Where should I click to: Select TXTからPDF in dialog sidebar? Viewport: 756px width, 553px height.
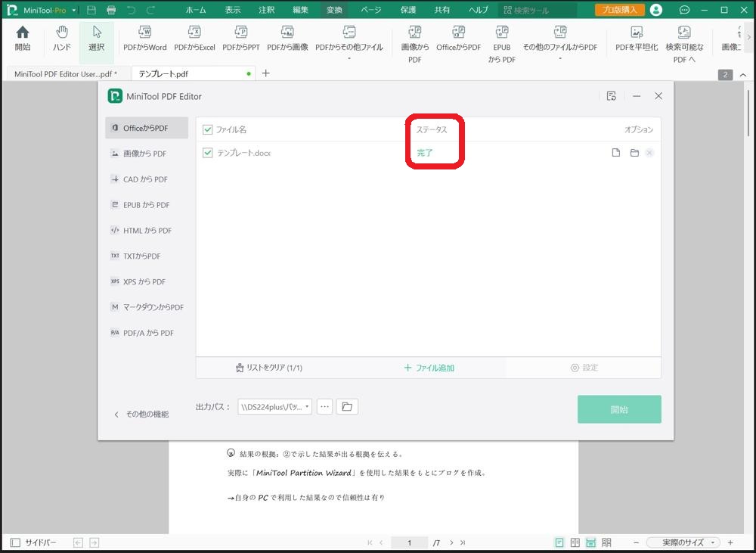(x=147, y=256)
